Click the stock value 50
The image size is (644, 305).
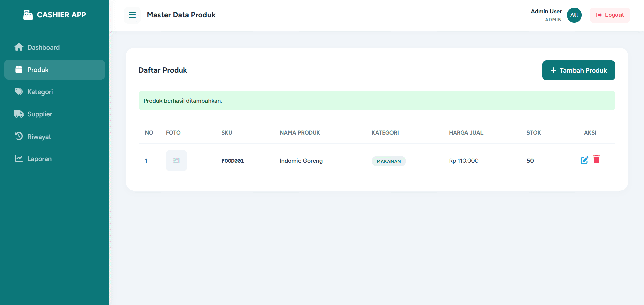pos(530,161)
